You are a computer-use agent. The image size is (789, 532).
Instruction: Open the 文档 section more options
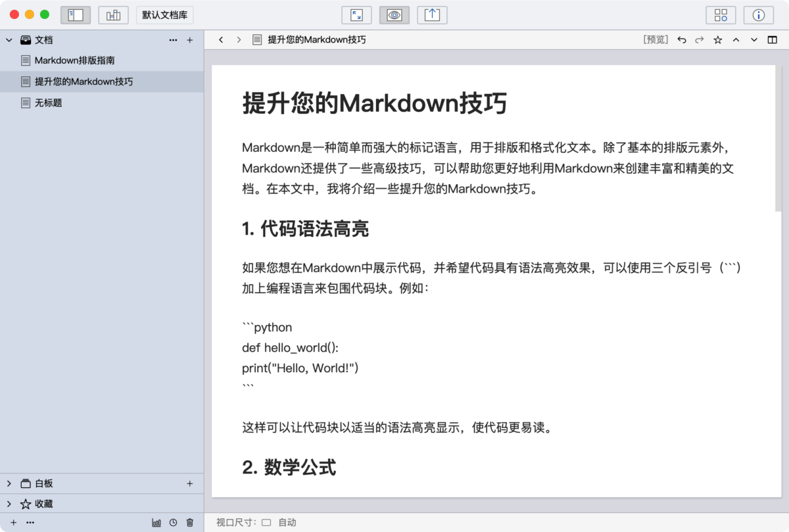173,40
